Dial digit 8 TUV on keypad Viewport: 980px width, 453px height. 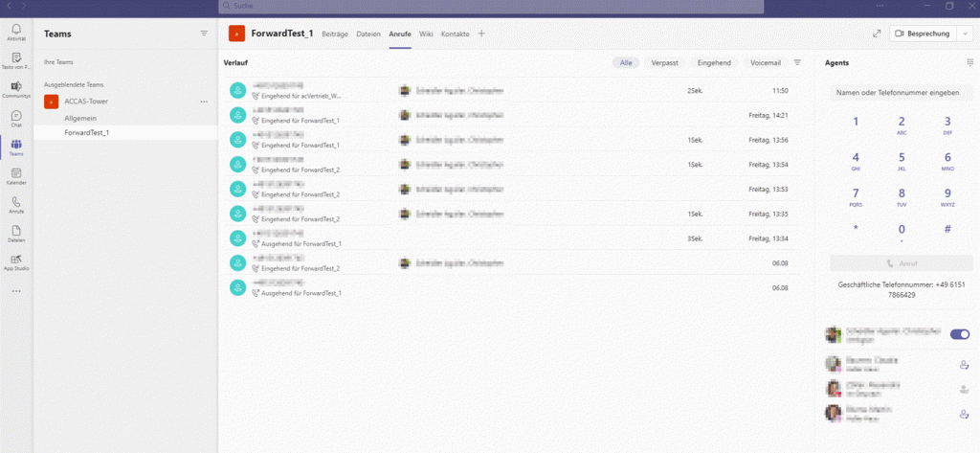(x=902, y=197)
